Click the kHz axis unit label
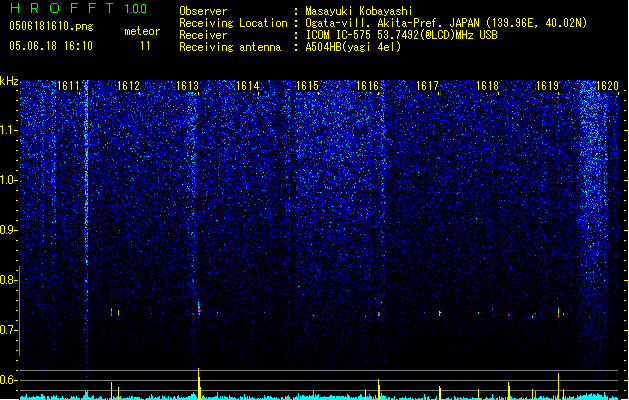Viewport: 629px width, 400px height. [x=9, y=81]
